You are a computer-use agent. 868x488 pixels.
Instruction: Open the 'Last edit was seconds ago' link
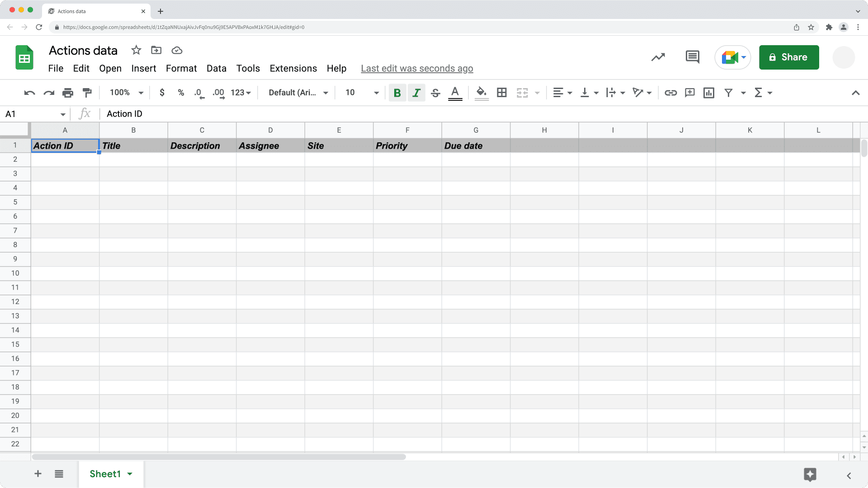[416, 68]
